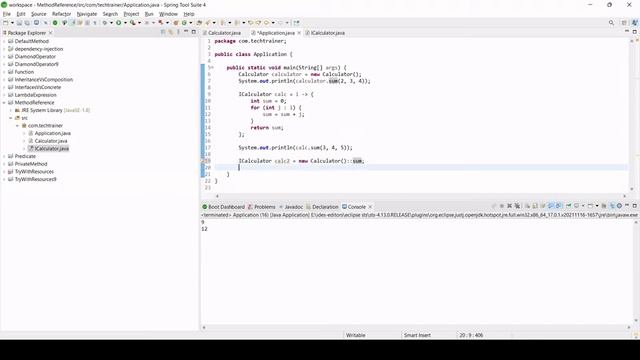Screen dimensions: 640x360
Task: Click Remove All Terminated Launches icon
Action: (x=517, y=206)
